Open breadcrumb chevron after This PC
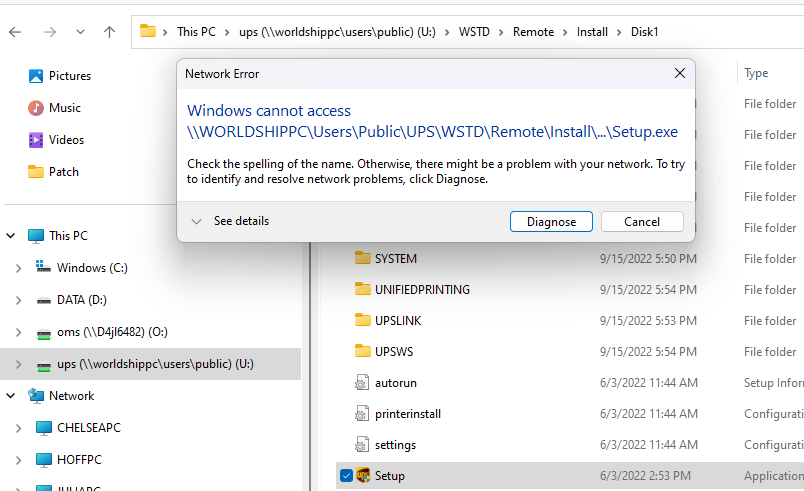804x491 pixels. click(x=227, y=32)
